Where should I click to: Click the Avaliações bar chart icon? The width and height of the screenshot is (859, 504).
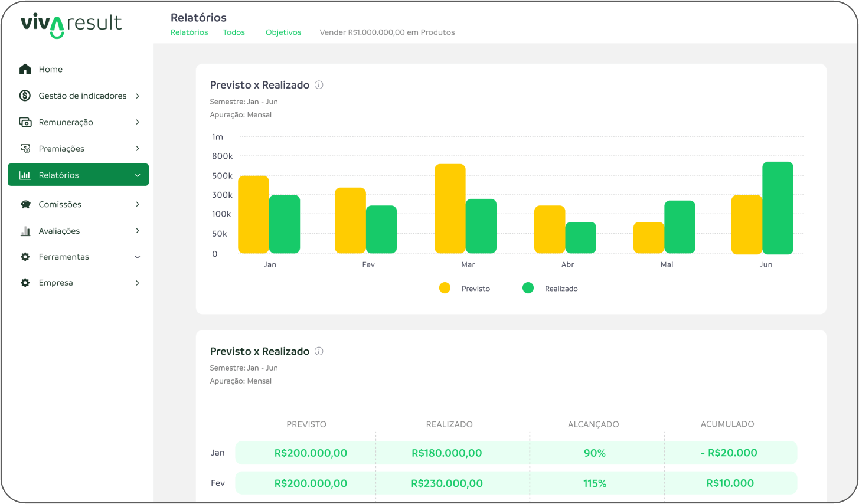(25, 231)
